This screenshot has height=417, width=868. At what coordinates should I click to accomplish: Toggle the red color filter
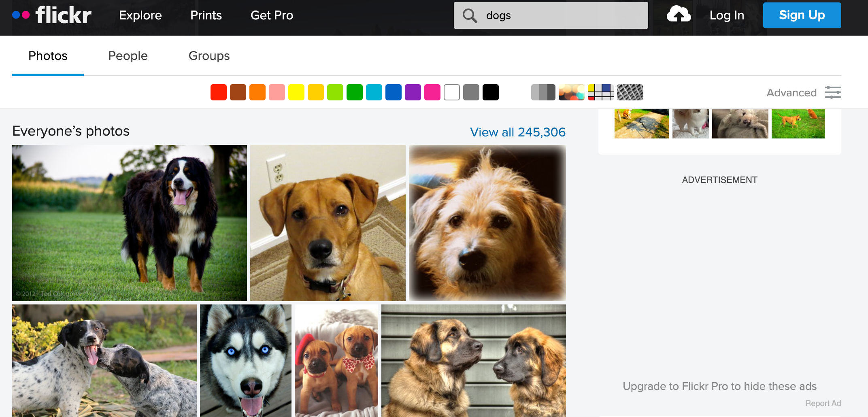click(x=218, y=92)
